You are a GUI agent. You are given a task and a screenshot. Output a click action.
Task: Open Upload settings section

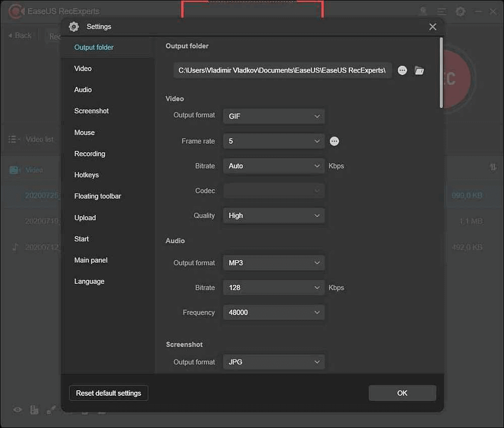[85, 218]
